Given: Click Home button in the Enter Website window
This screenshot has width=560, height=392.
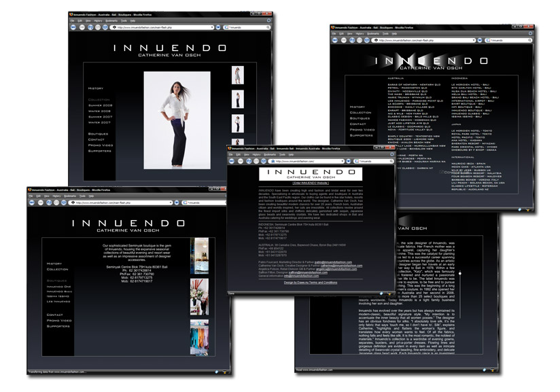Looking at the screenshot, I should click(x=263, y=162).
